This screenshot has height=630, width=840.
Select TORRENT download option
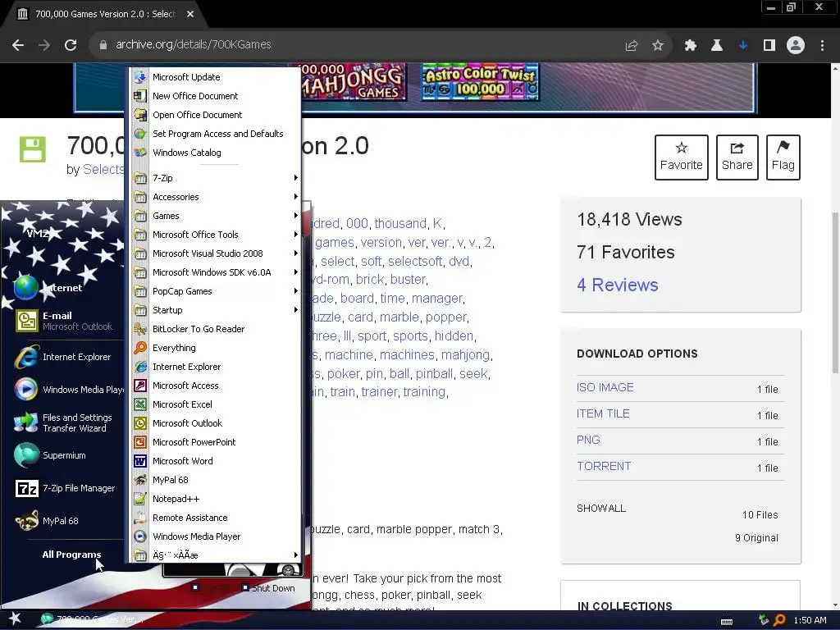(x=604, y=466)
